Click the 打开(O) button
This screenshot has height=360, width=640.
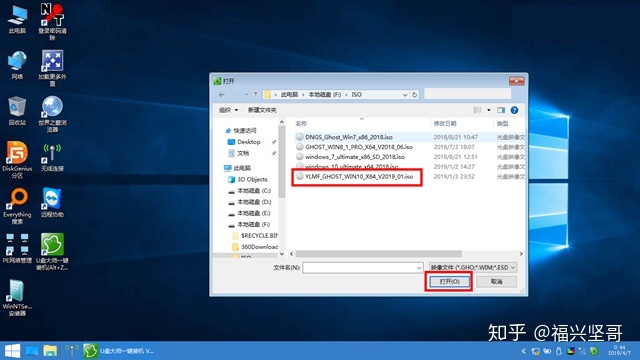[449, 282]
